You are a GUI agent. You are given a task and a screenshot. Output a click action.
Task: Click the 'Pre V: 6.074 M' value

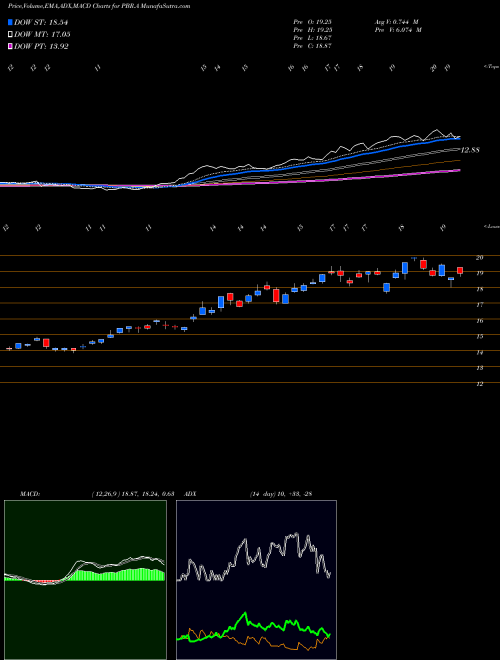point(397,30)
